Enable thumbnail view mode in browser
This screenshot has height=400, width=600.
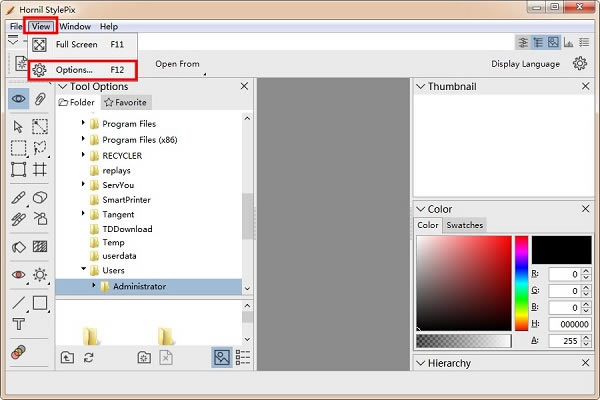(222, 357)
